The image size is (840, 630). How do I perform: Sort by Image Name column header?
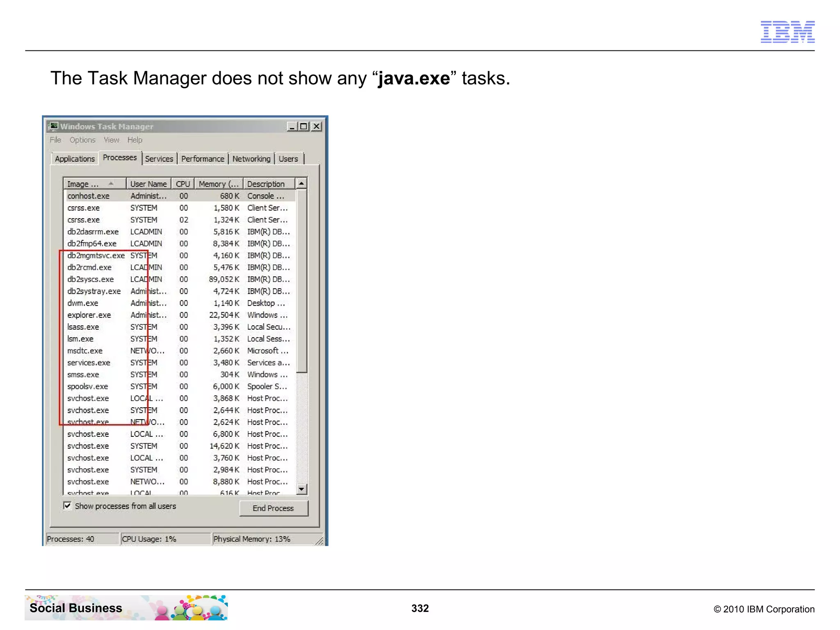click(x=95, y=184)
